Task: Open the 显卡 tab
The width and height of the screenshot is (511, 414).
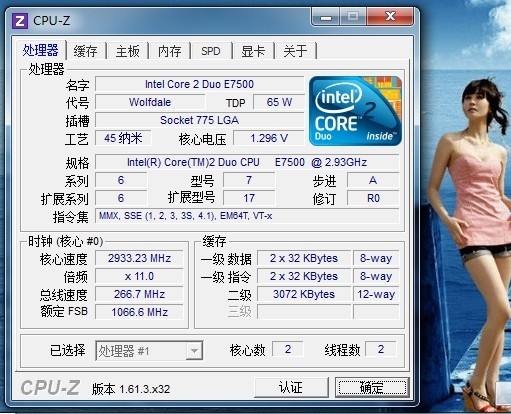Action: tap(253, 51)
